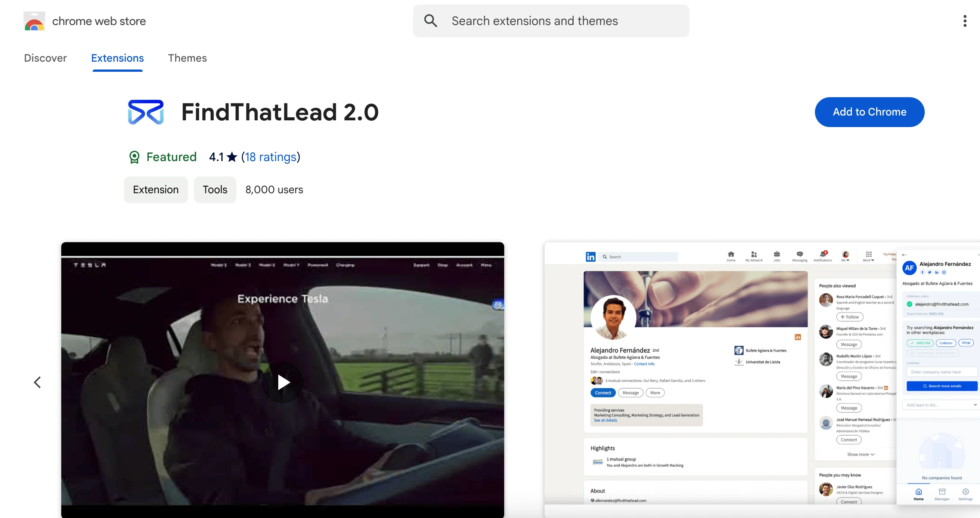Viewport: 980px width, 518px height.
Task: Open the Contact info link
Action: [x=644, y=364]
